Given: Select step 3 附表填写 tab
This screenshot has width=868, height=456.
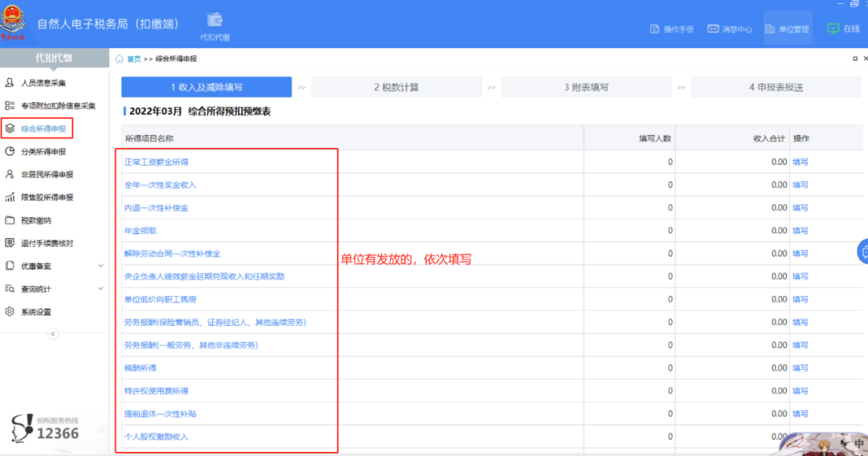Looking at the screenshot, I should tap(586, 87).
